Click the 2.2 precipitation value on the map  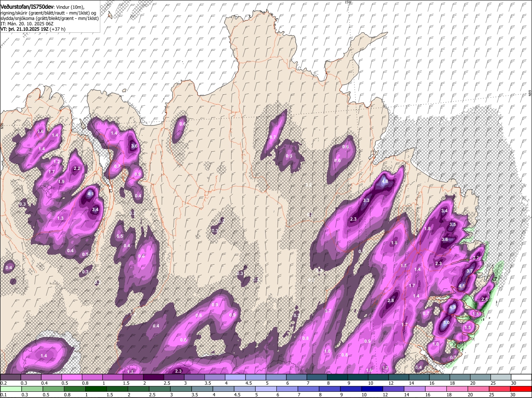click(76, 168)
